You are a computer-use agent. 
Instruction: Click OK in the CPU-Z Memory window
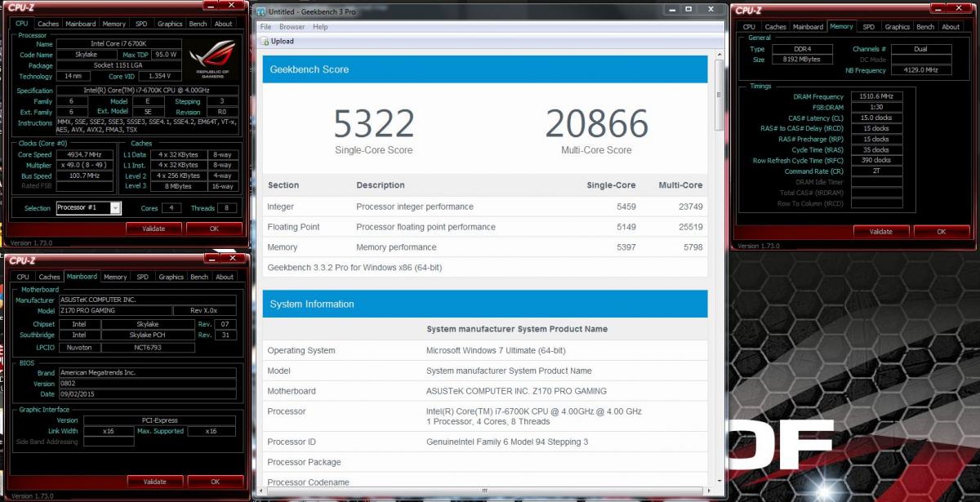(x=941, y=232)
